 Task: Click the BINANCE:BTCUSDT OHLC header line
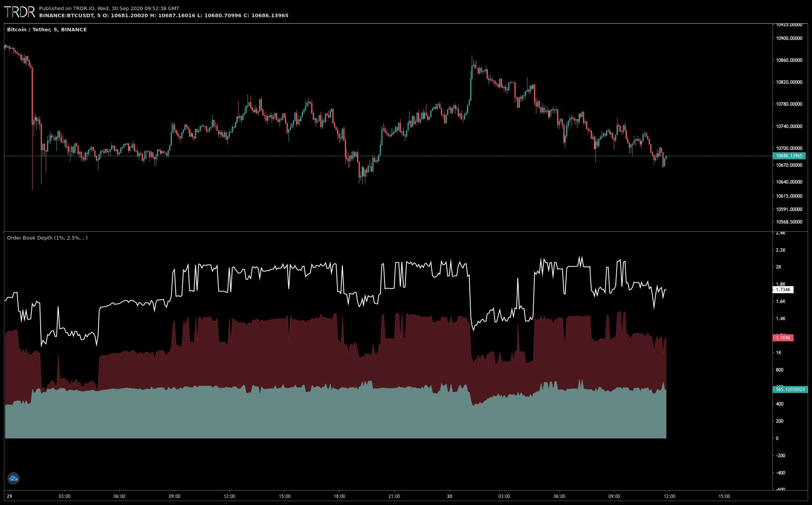pos(164,16)
